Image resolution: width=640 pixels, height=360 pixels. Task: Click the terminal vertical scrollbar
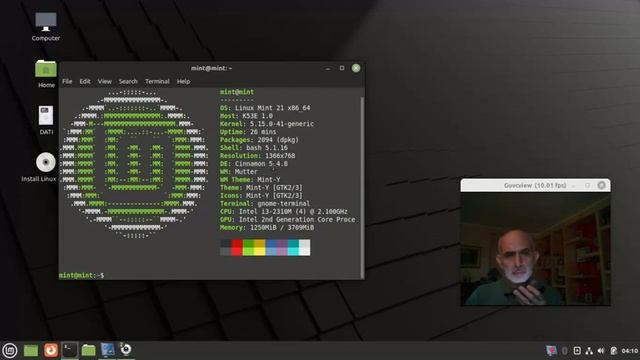point(362,188)
